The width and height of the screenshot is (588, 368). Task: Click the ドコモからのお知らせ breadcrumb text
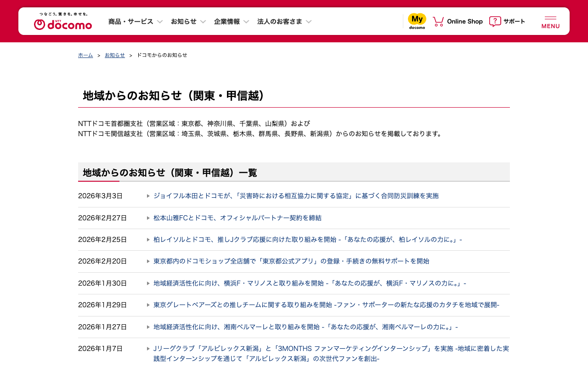(x=162, y=55)
